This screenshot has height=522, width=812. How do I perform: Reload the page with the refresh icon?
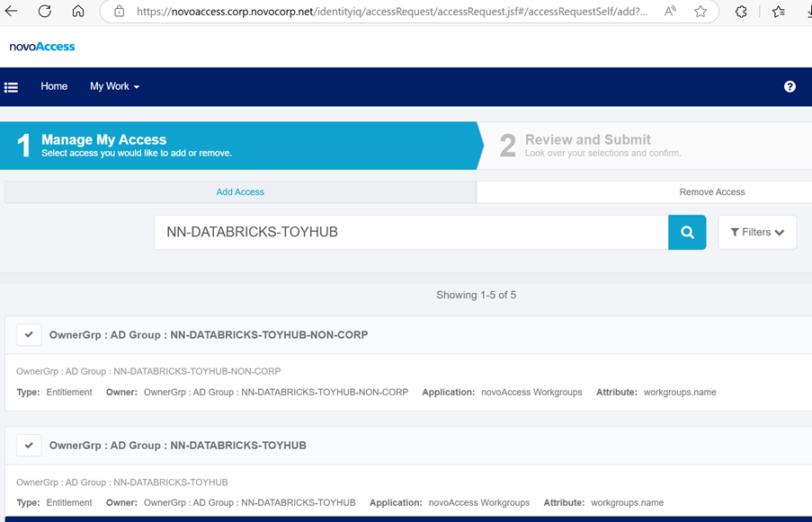[45, 11]
